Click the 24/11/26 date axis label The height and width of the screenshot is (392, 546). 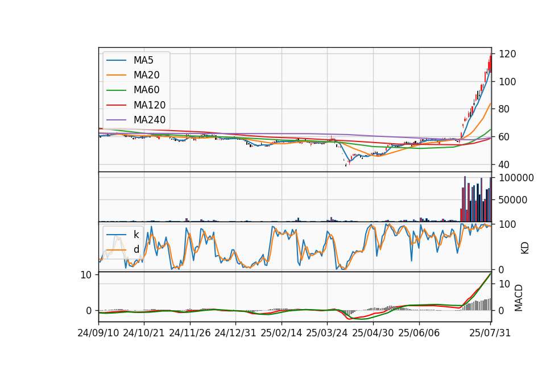190,333
